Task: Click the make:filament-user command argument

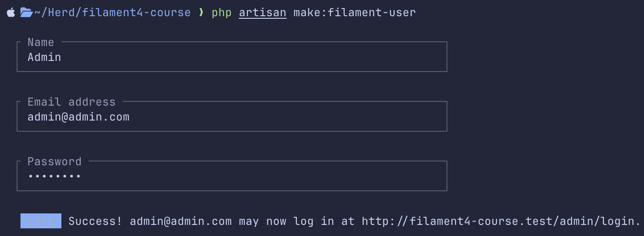Action: click(x=354, y=13)
